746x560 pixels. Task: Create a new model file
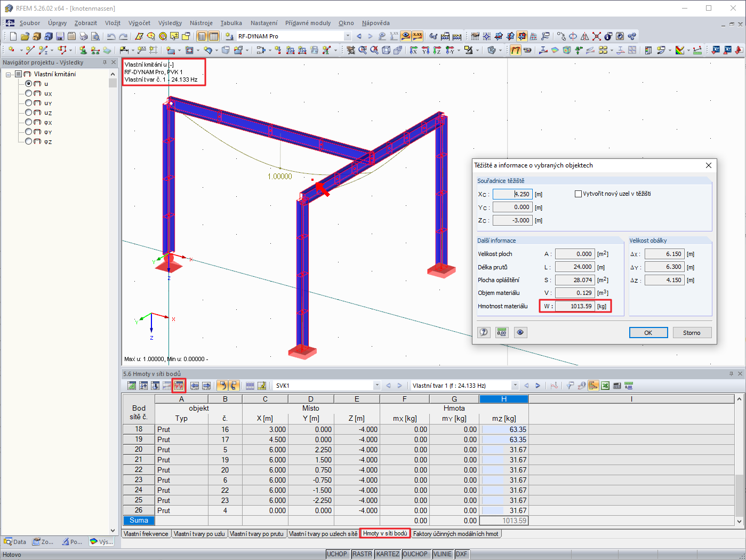(13, 36)
